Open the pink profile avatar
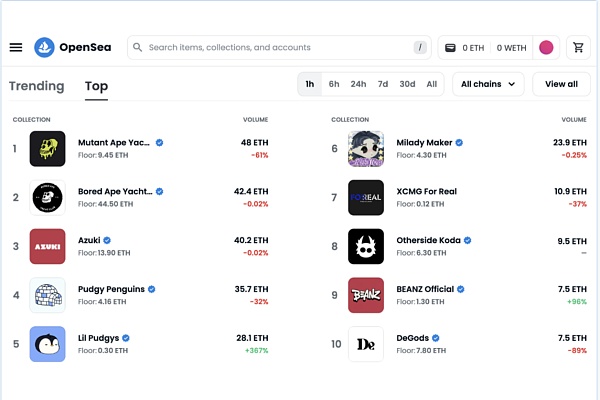Viewport: 600px width, 400px height. 546,47
